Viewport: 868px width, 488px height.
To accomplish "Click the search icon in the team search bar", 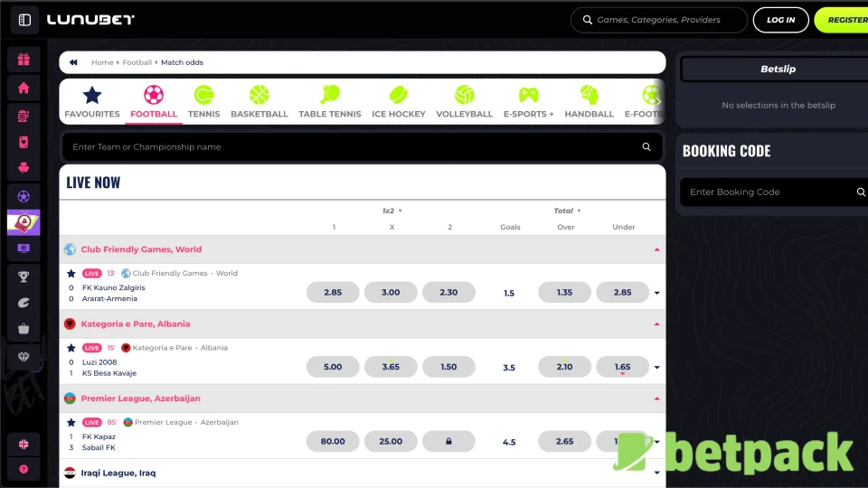I will click(646, 146).
